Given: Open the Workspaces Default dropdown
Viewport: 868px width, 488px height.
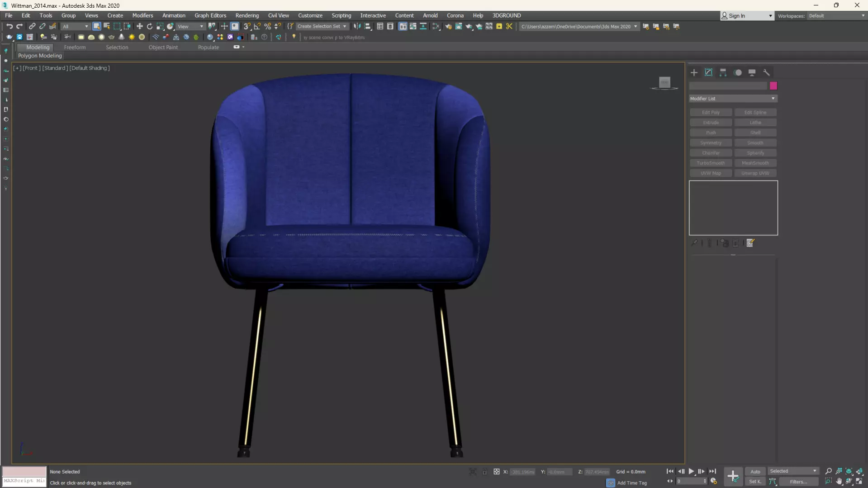Looking at the screenshot, I should click(x=836, y=16).
